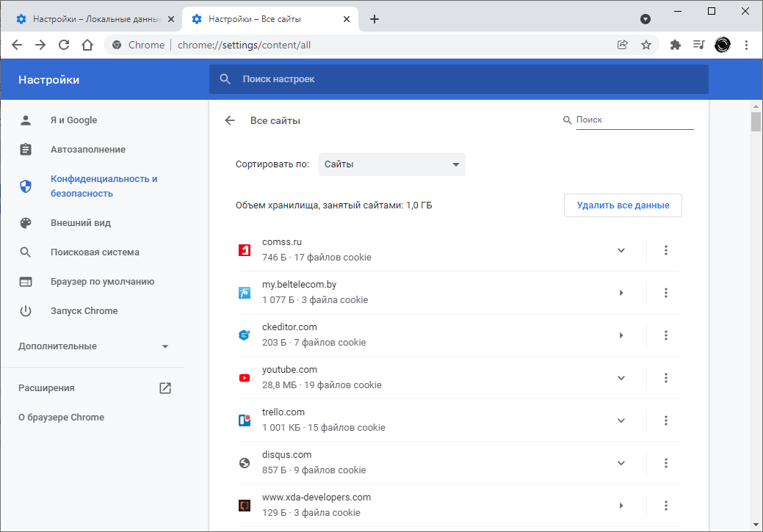Open three-dot menu for comss.ru

pos(666,250)
